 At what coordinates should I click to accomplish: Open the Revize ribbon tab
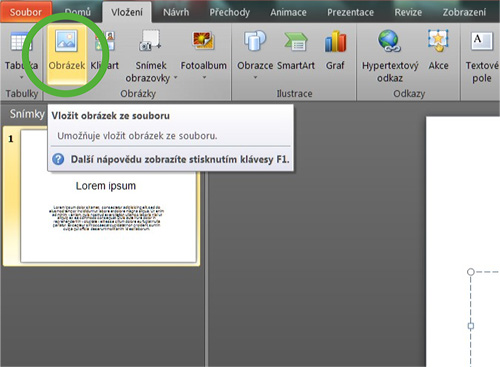(408, 12)
